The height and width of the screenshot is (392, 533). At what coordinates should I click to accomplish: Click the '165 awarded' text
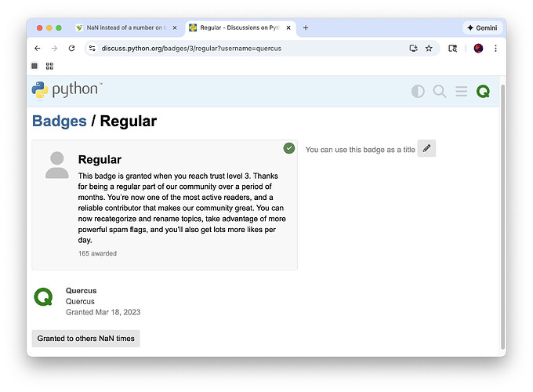97,253
